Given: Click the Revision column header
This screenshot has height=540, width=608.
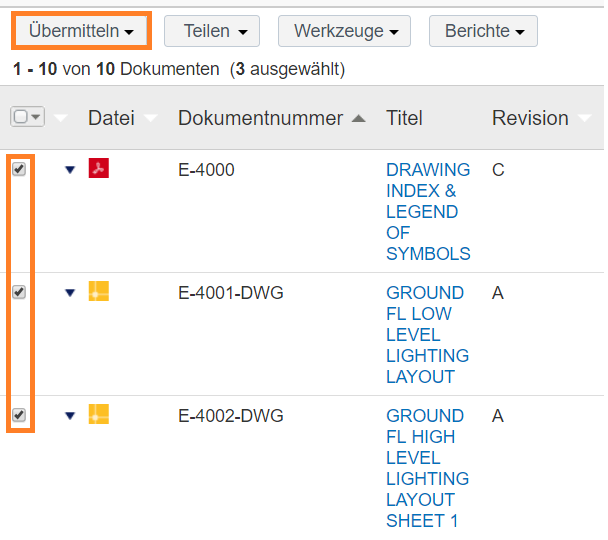Looking at the screenshot, I should (x=529, y=118).
